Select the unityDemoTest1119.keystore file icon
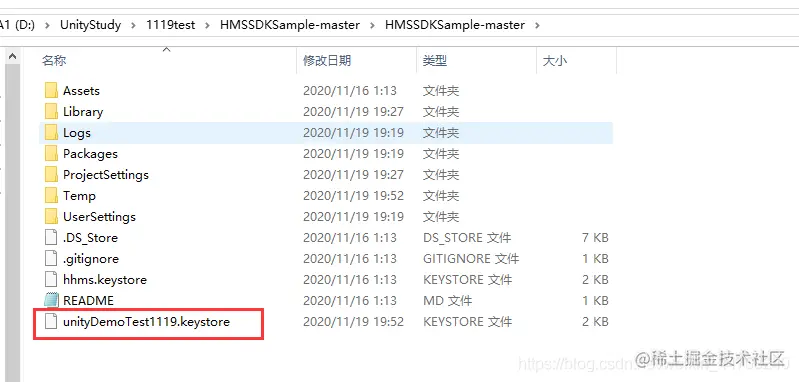The height and width of the screenshot is (382, 799). coord(51,322)
